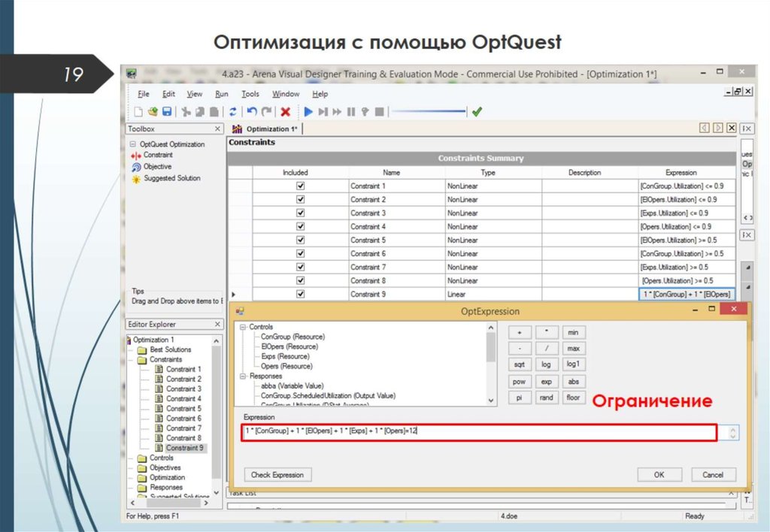Click inside the Expression input field
Image resolution: width=770 pixels, height=532 pixels.
[x=481, y=432]
